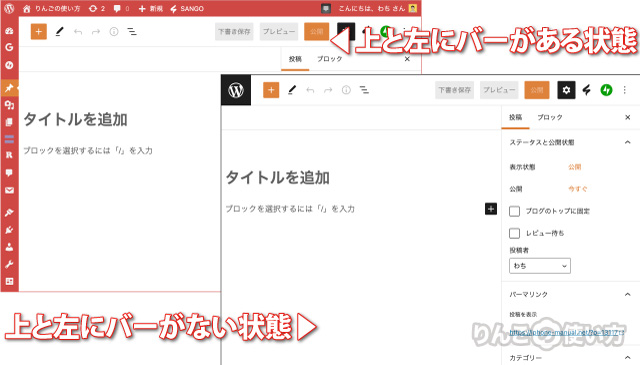
Task: Select pen tools icon in left window toolbar
Action: click(x=60, y=31)
